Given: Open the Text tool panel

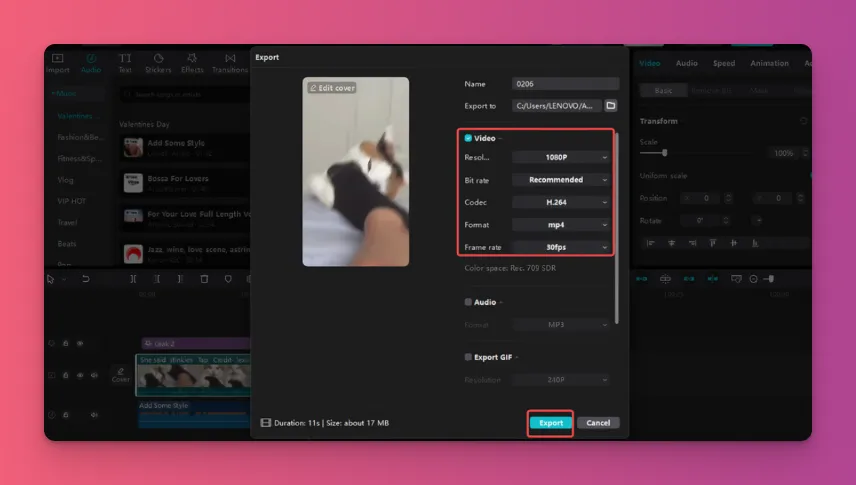Looking at the screenshot, I should pyautogui.click(x=125, y=63).
